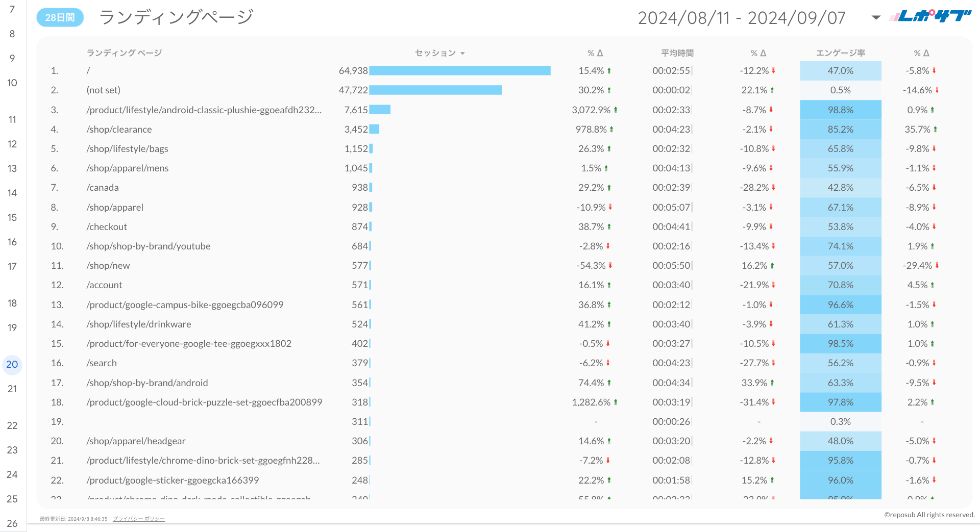Open the date range dropdown arrow
This screenshot has width=980, height=532.
[875, 17]
